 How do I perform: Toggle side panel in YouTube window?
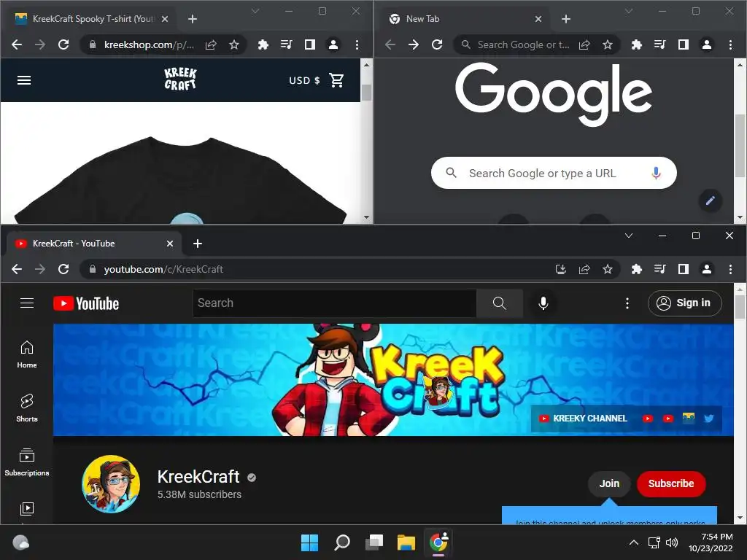(683, 269)
